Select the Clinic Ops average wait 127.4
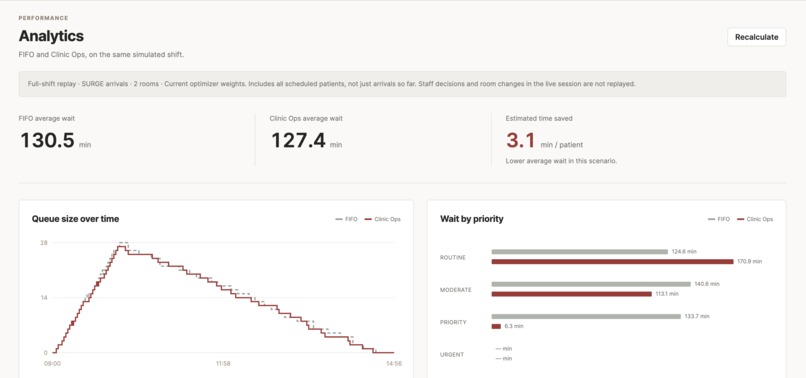Viewport: 806px width, 378px height. tap(298, 140)
